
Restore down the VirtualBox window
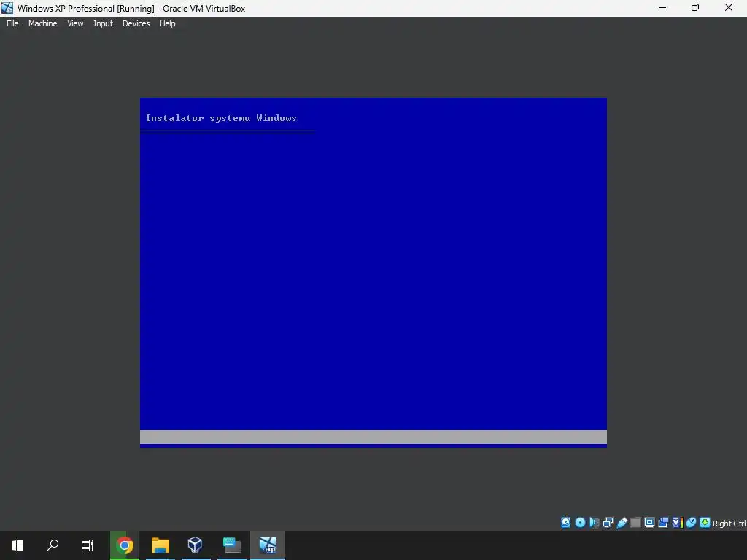695,7
